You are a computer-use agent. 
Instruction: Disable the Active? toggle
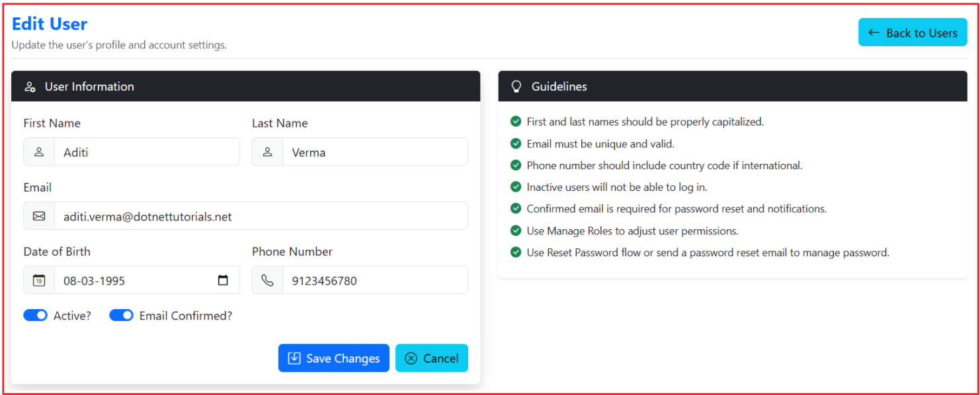(x=36, y=315)
